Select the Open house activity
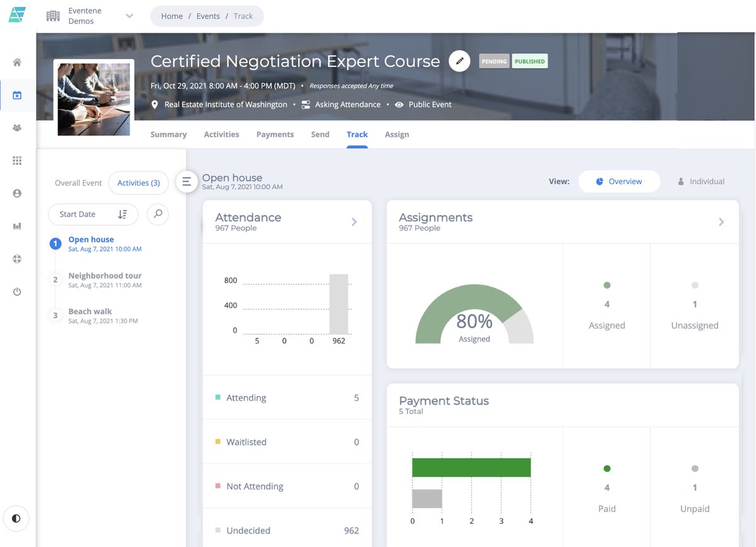This screenshot has width=756, height=547. (x=105, y=243)
